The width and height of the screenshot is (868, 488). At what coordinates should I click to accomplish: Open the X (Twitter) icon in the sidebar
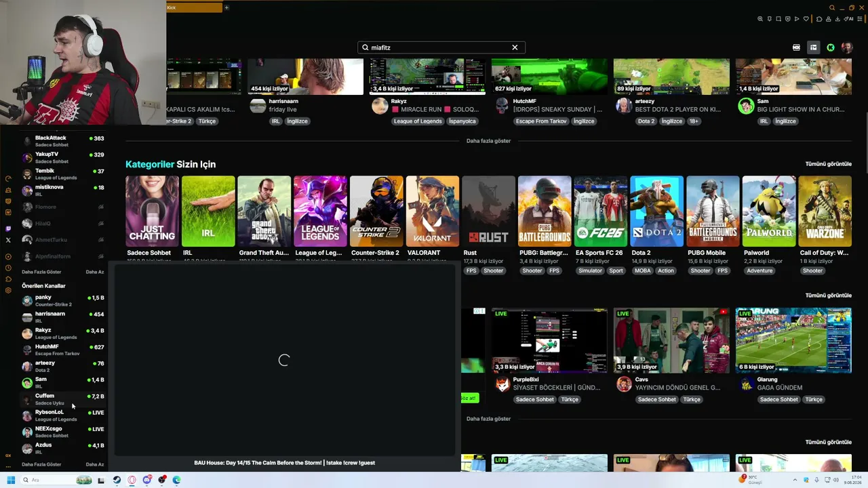8,240
